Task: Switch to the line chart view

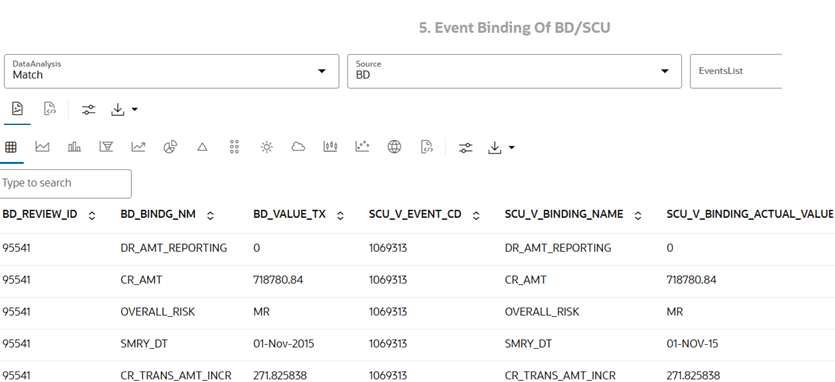Action: (x=138, y=147)
